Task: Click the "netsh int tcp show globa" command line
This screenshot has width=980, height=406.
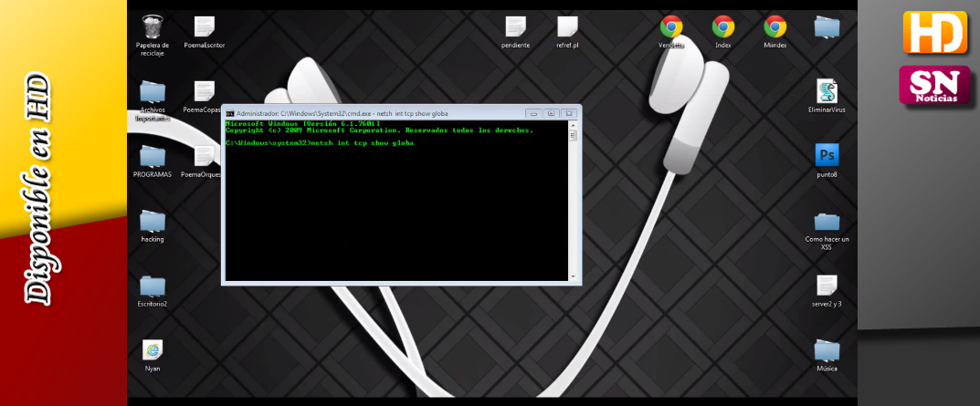Action: [320, 143]
